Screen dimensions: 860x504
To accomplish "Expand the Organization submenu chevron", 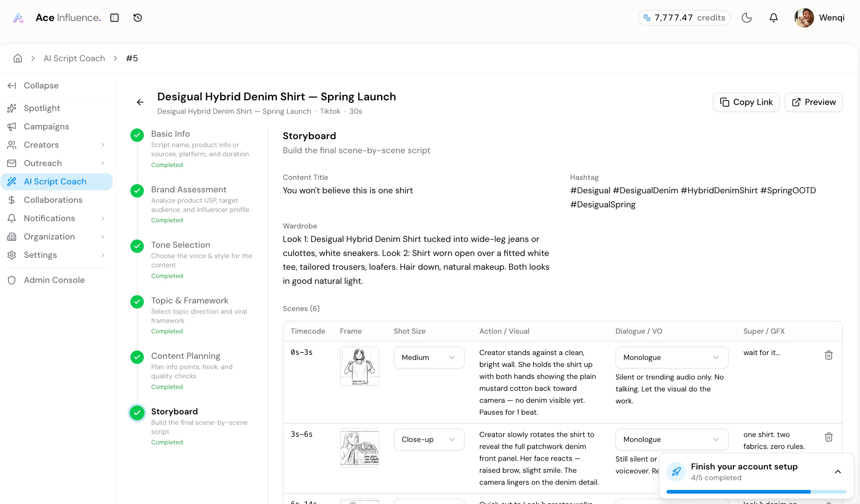I will (103, 237).
